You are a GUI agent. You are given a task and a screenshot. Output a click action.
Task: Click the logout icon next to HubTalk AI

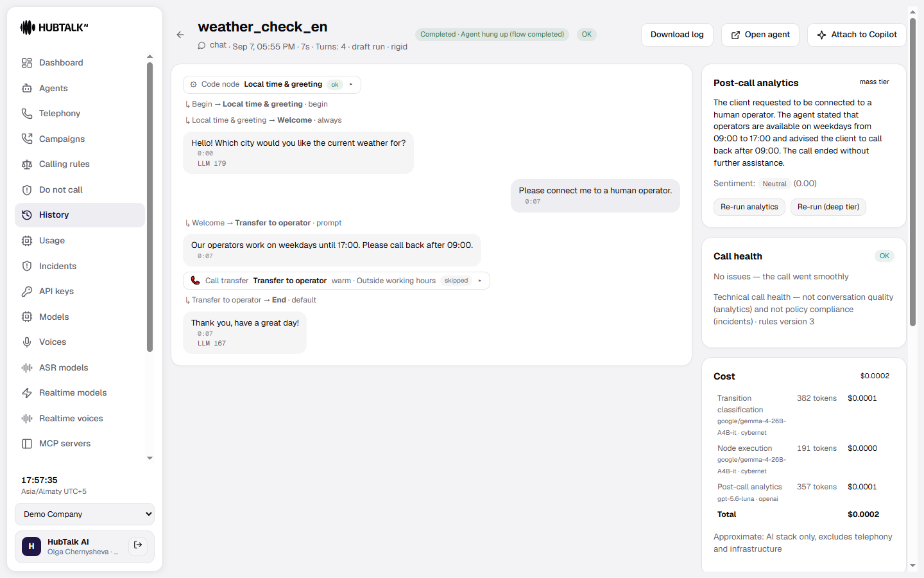point(138,545)
